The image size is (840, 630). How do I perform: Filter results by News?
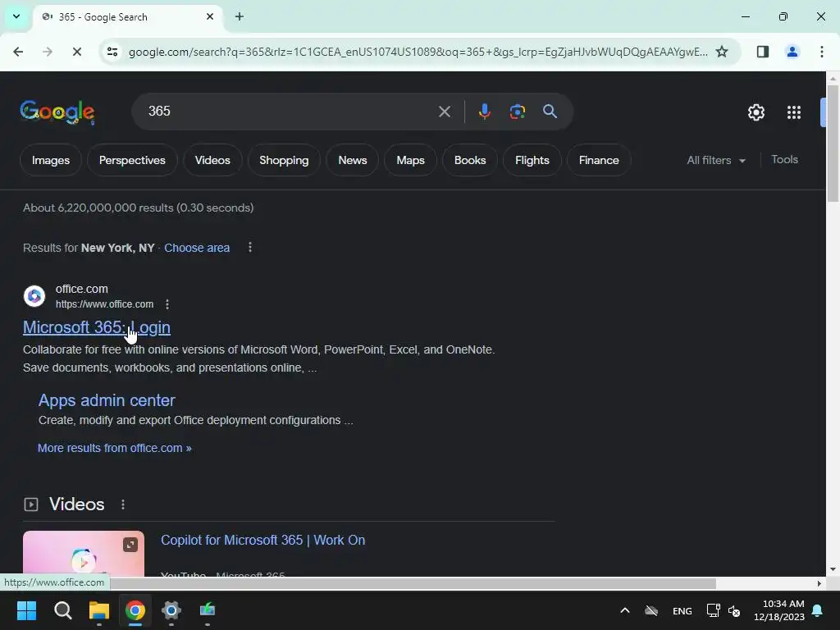(353, 160)
